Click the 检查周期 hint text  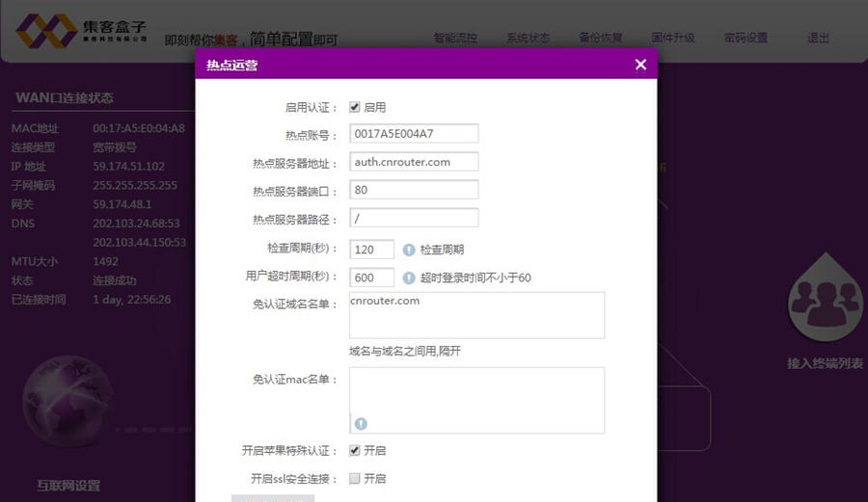442,250
